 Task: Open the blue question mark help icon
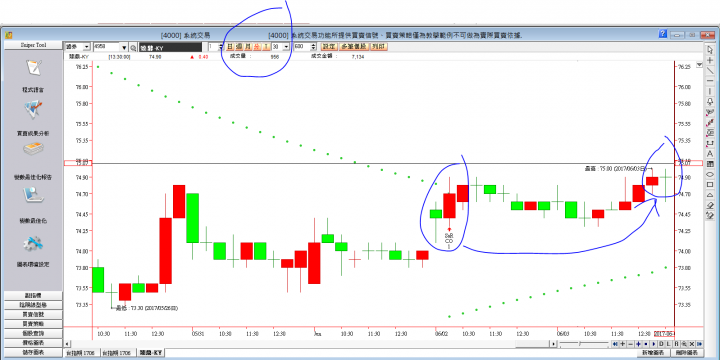[x=663, y=34]
